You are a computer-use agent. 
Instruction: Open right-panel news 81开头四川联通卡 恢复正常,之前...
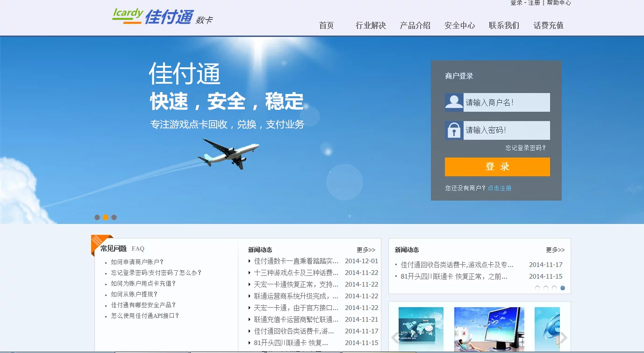[x=454, y=276]
